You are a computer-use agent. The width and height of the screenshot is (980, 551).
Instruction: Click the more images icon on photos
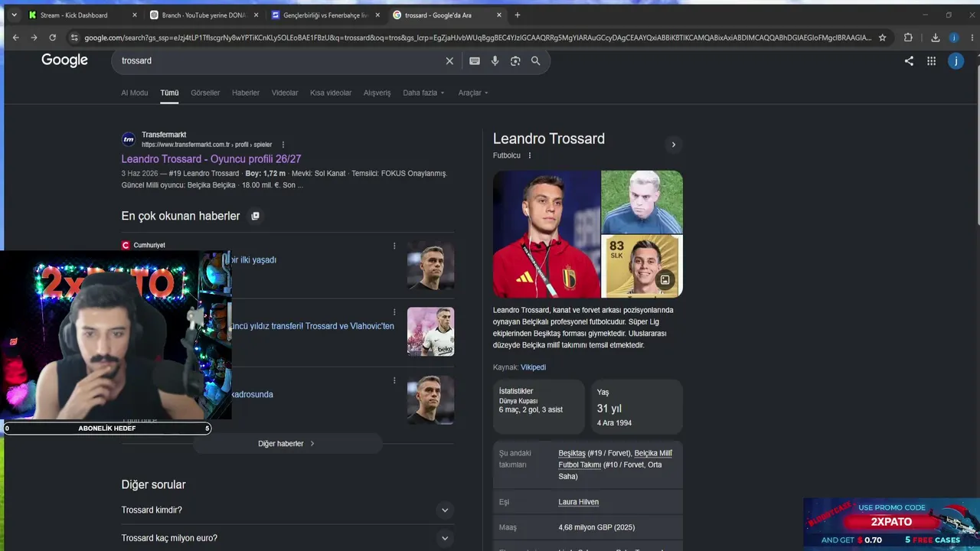click(665, 280)
